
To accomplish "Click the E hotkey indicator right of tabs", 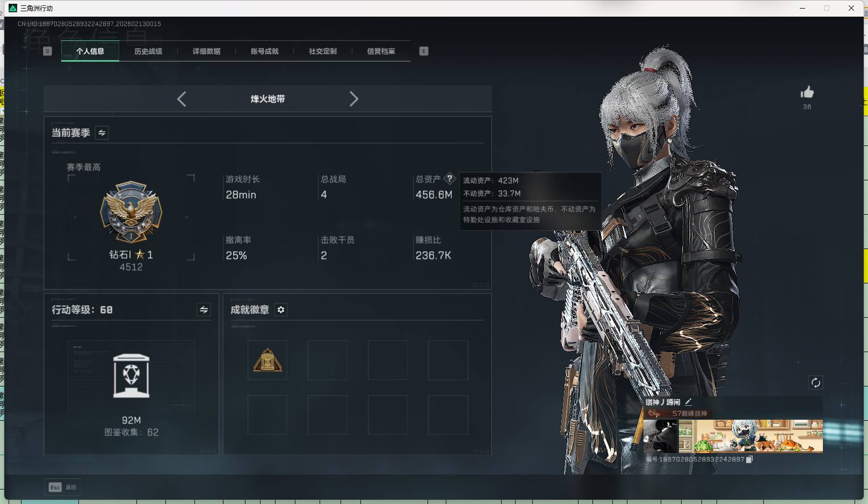I will tap(424, 51).
